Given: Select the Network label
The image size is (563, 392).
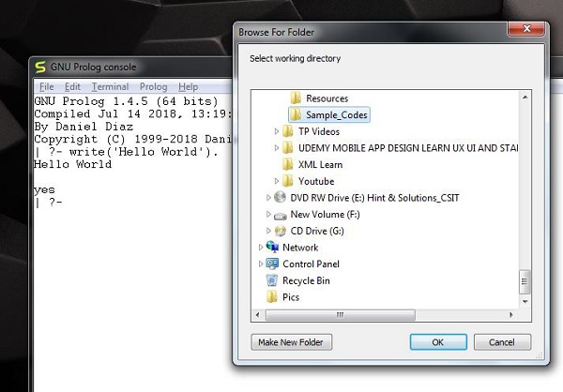Looking at the screenshot, I should point(300,248).
